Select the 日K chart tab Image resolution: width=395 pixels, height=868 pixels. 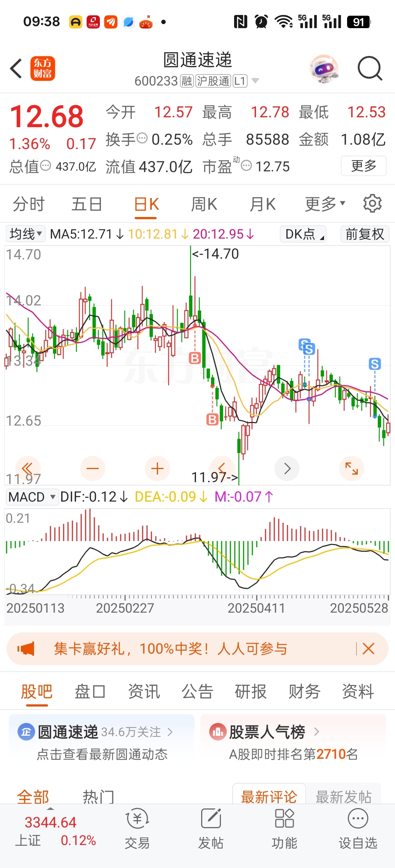click(146, 203)
